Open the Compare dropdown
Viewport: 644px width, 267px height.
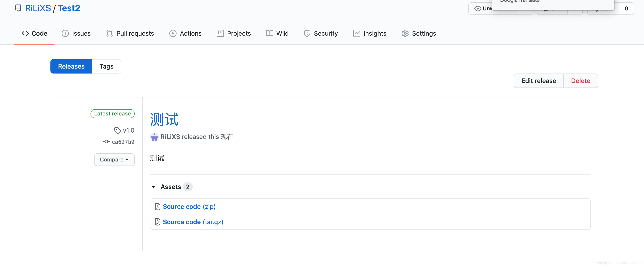pos(114,160)
